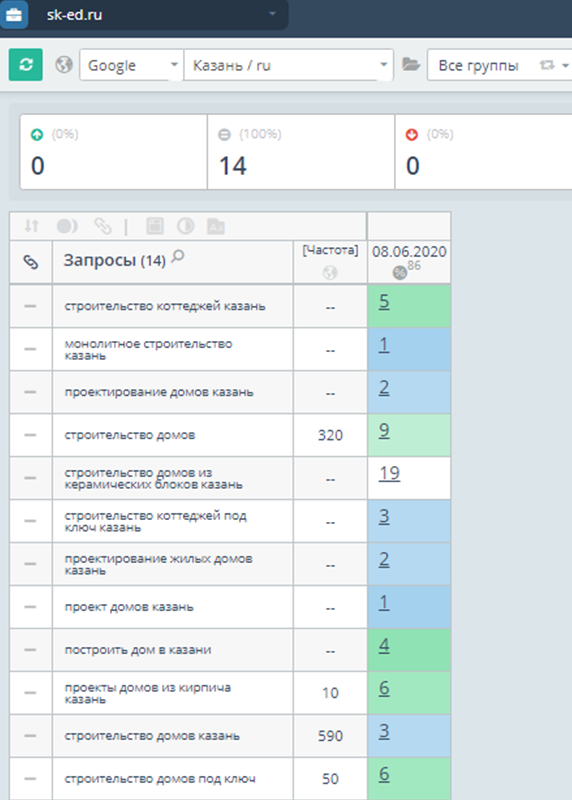Viewport: 572px width, 800px height.
Task: Click the globe icon beside Google
Action: [x=64, y=65]
